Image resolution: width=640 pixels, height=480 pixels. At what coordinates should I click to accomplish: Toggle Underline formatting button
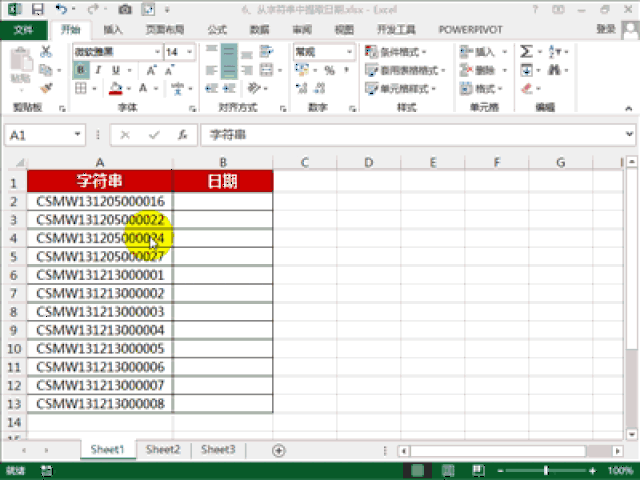[x=116, y=70]
